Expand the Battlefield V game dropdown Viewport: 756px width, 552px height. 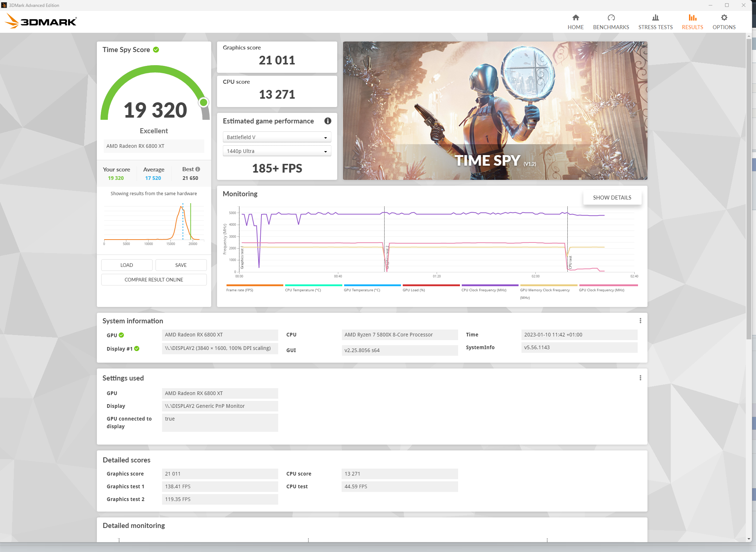[277, 137]
